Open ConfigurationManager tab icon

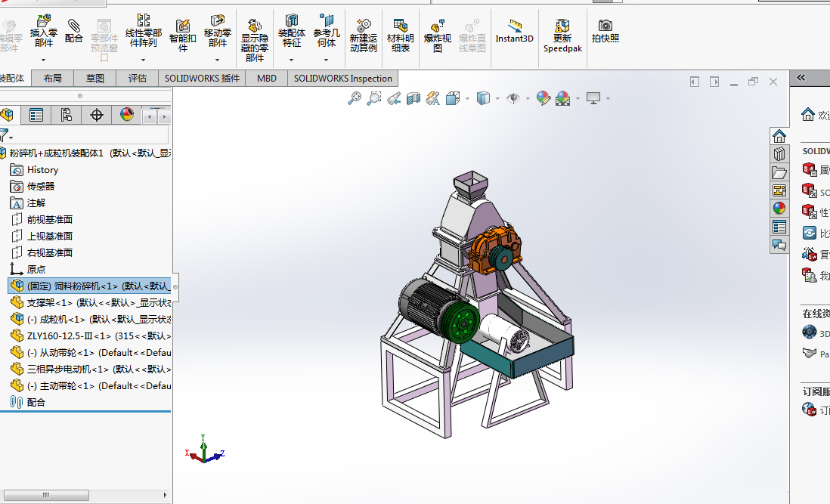tap(67, 115)
